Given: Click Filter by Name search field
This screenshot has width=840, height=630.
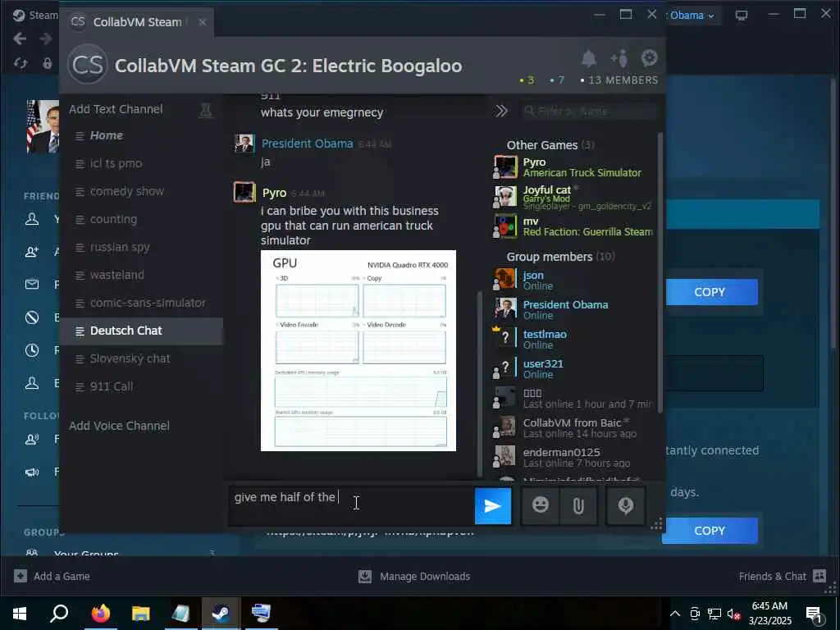Looking at the screenshot, I should pyautogui.click(x=588, y=111).
